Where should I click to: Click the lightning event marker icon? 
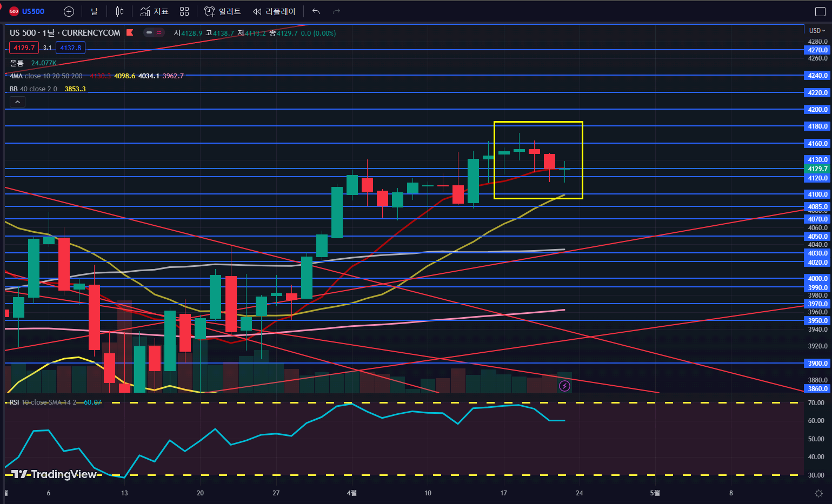pos(564,386)
